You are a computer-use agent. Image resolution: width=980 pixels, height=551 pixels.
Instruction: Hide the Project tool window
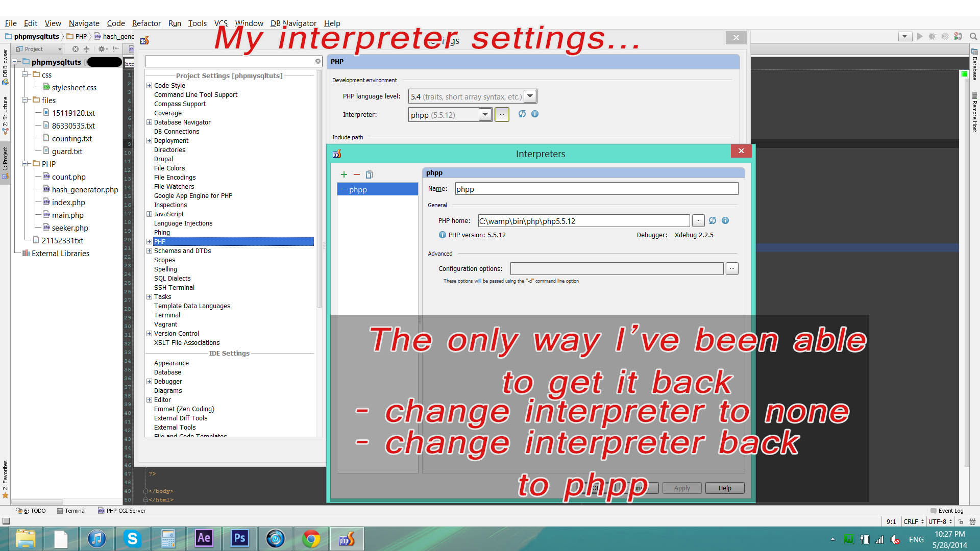click(x=116, y=49)
